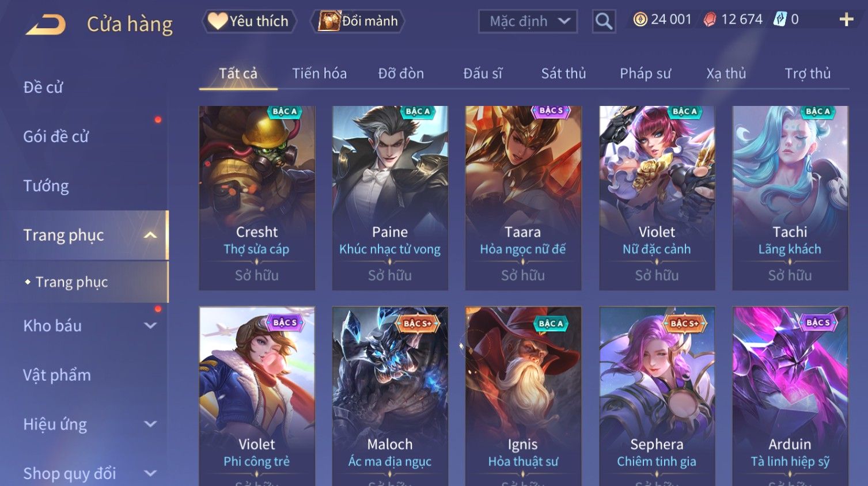
Task: Click the red ruby currency icon
Action: pos(710,20)
